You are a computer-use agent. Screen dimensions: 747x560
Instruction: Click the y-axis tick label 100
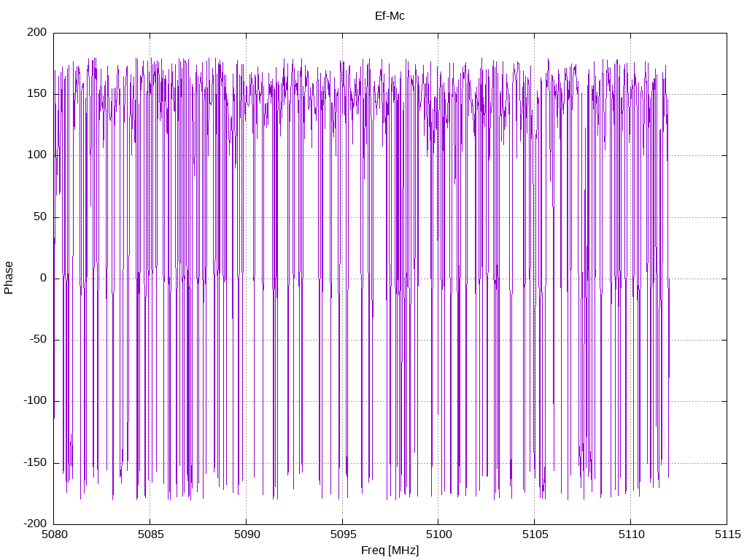[37, 155]
